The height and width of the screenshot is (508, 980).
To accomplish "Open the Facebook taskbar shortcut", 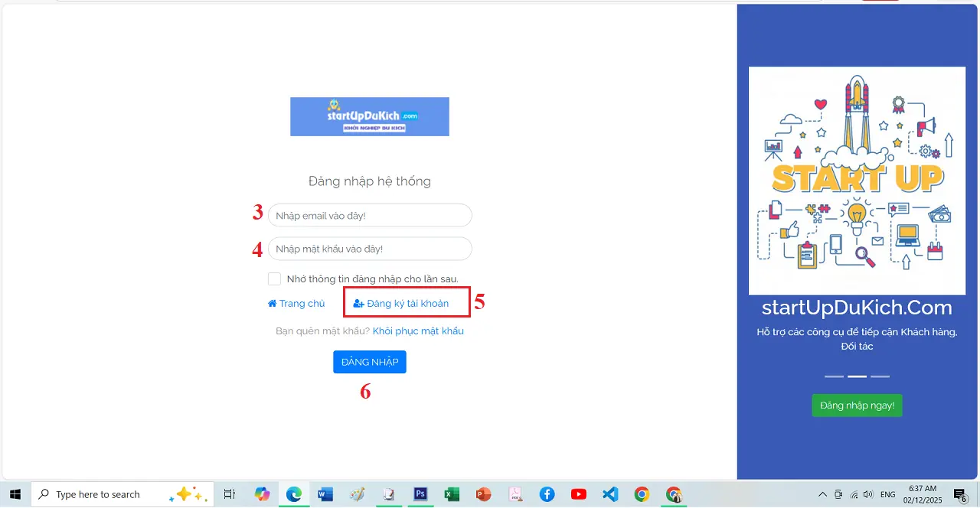I will pos(547,494).
